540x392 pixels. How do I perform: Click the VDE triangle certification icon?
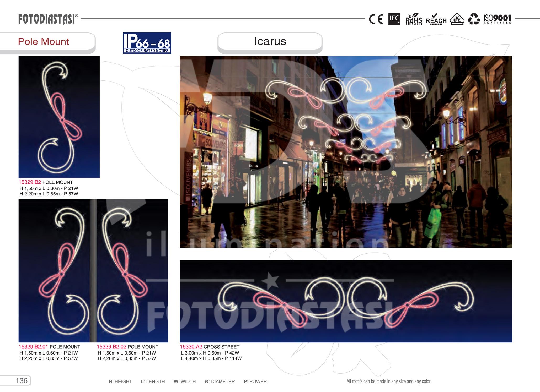click(x=457, y=20)
